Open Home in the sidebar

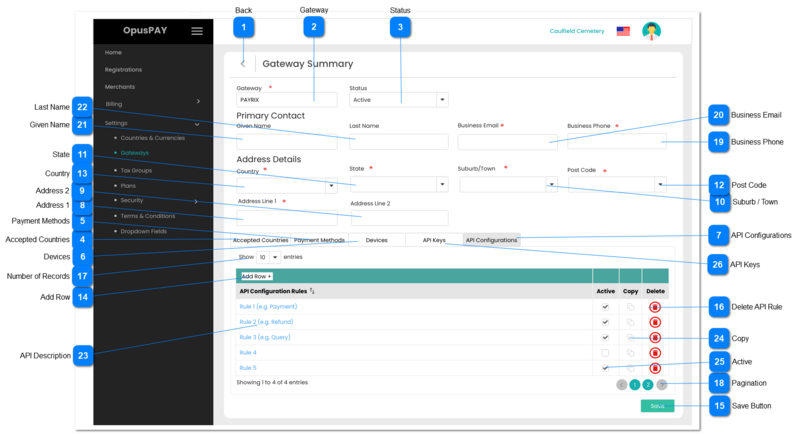coord(113,52)
